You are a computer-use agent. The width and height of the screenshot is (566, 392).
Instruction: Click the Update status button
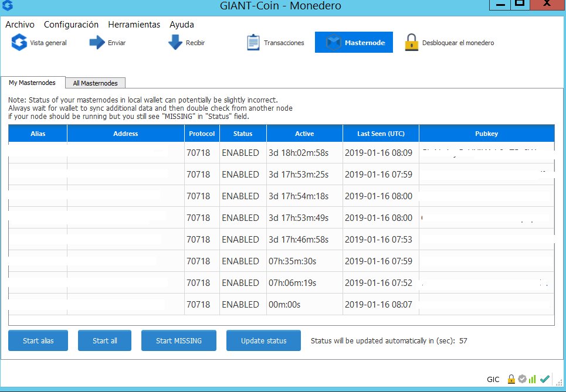[263, 340]
